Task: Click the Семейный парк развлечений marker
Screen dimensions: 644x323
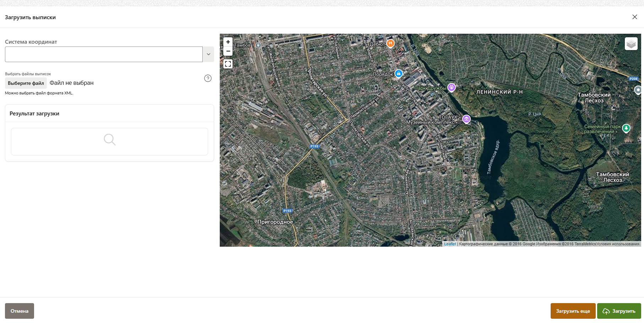Action: 626,128
